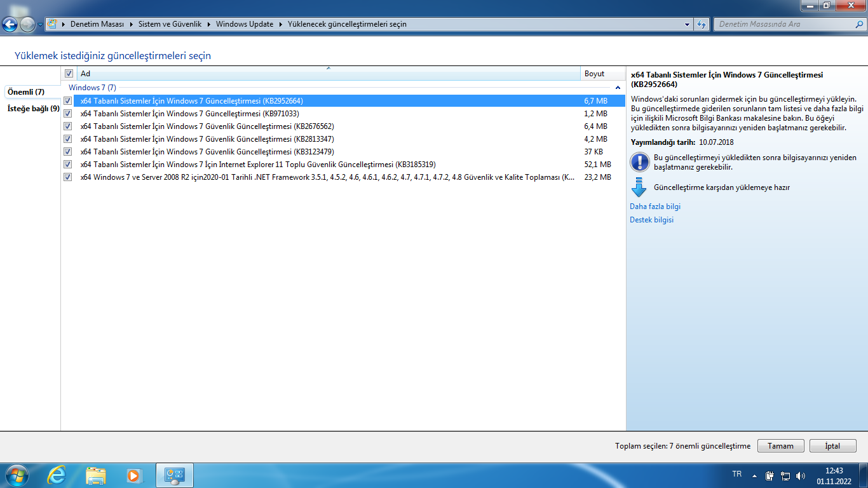Viewport: 868px width, 488px height.
Task: Click the 37 KB size value
Action: pyautogui.click(x=593, y=151)
